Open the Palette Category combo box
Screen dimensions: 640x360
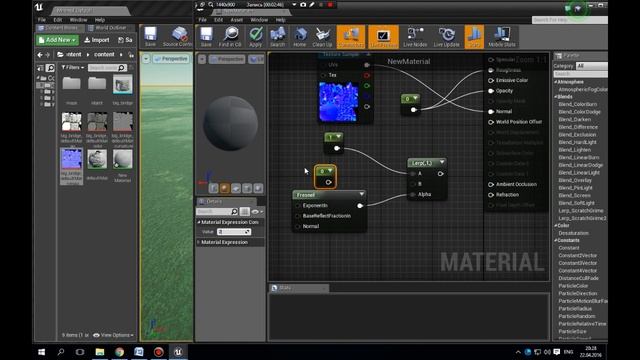tap(591, 66)
